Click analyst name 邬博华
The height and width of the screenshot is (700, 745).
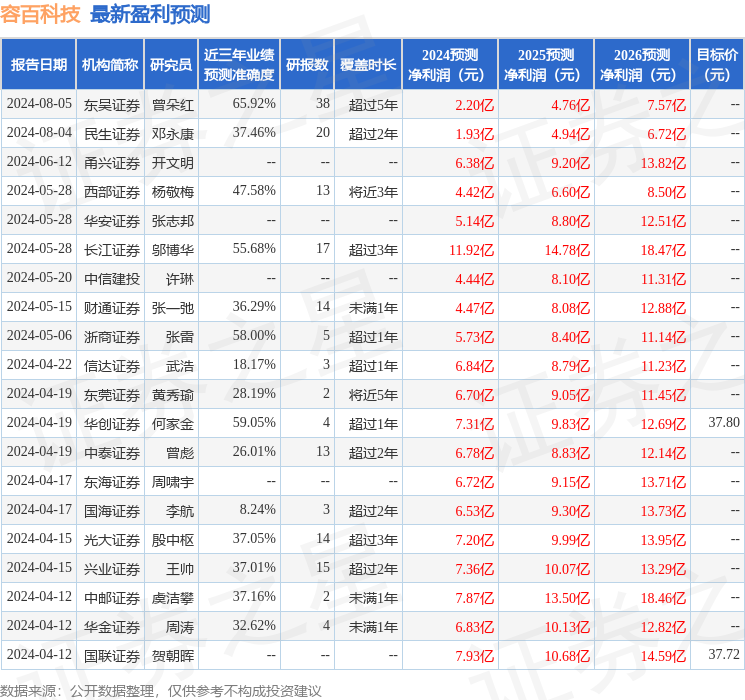point(172,249)
